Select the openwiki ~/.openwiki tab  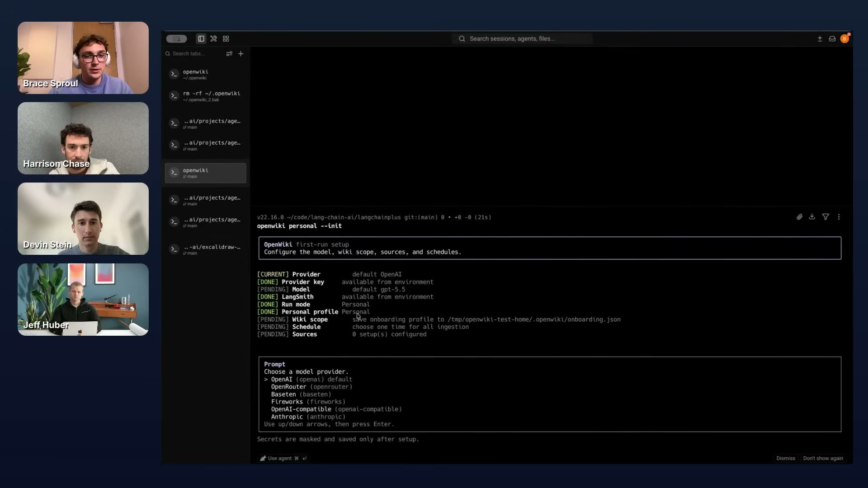(206, 74)
